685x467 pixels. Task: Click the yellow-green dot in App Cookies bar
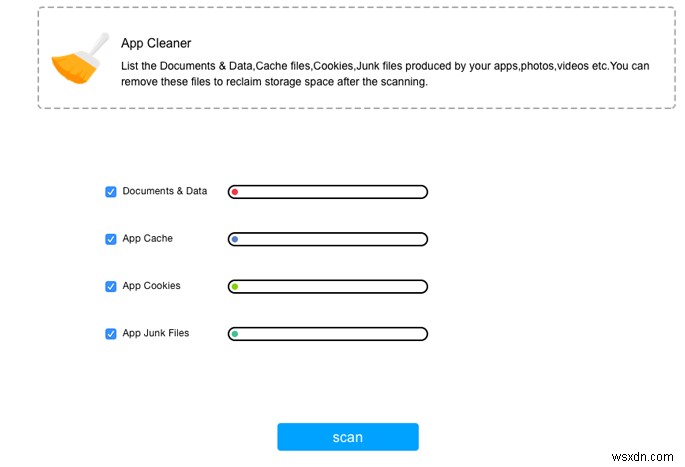(234, 287)
